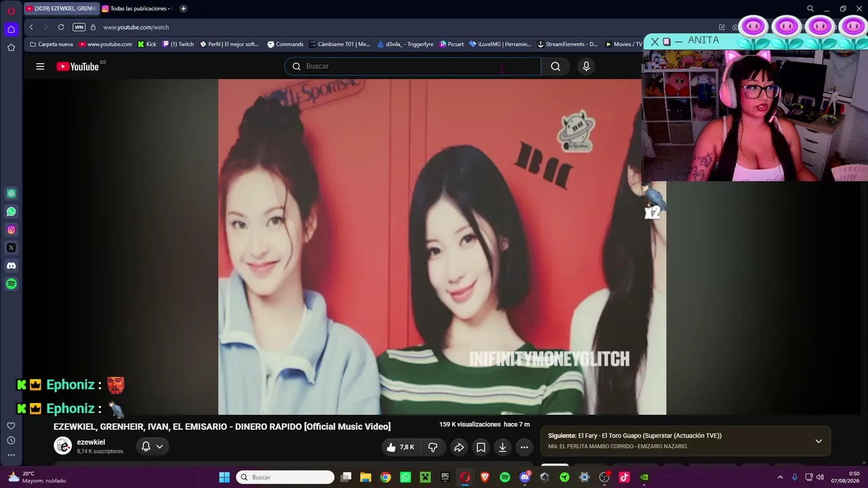Open the notification bell dropdown for ezewkiel
868x488 pixels.
(x=152, y=447)
